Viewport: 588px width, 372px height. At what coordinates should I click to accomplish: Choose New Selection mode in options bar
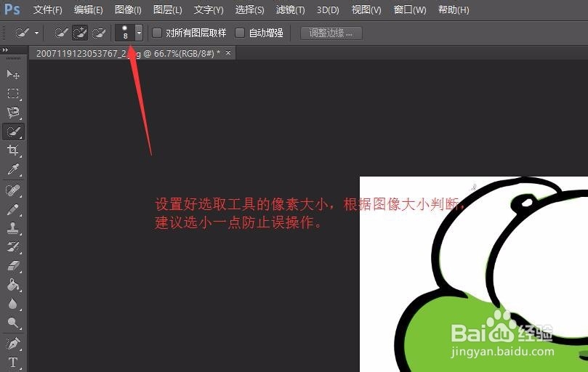click(61, 33)
